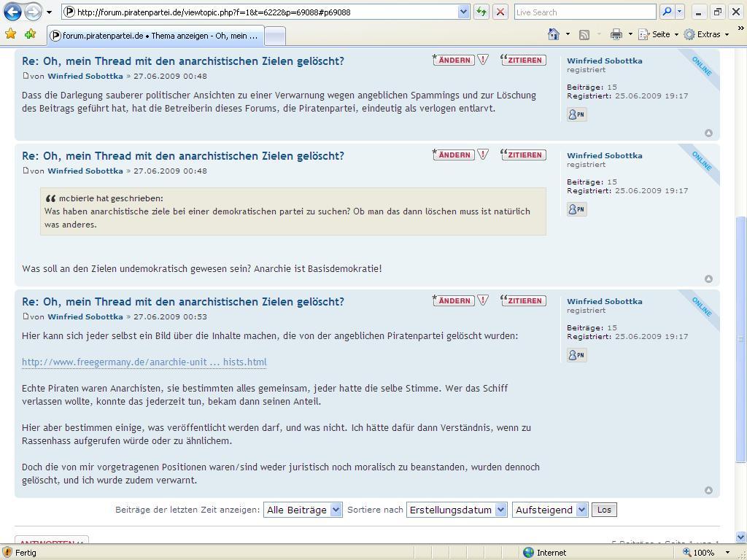
Task: Open the Home button dropdown arrow
Action: (568, 34)
